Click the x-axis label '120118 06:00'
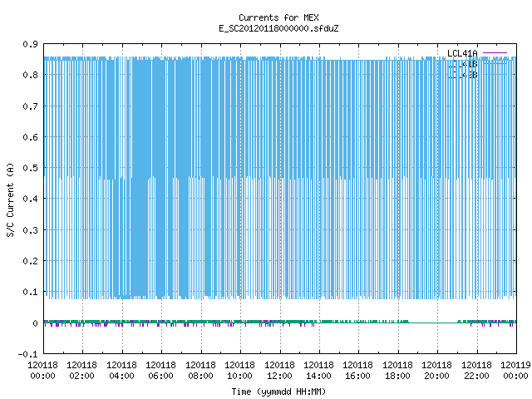Image resolution: width=532 pixels, height=399 pixels. coord(160,371)
